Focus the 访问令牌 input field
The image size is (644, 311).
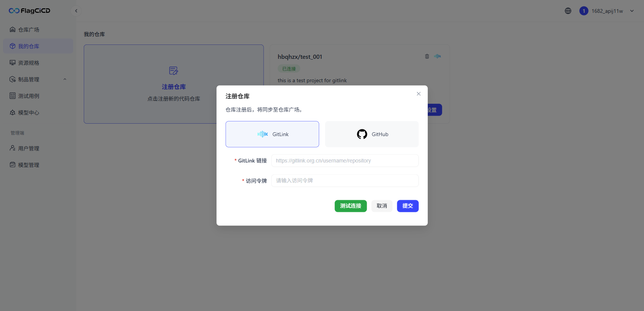pyautogui.click(x=345, y=181)
